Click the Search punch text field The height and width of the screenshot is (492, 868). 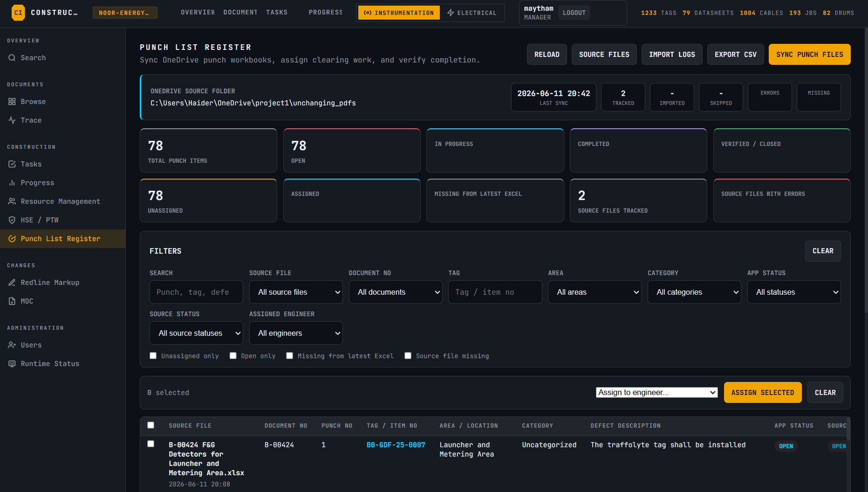[x=196, y=292]
